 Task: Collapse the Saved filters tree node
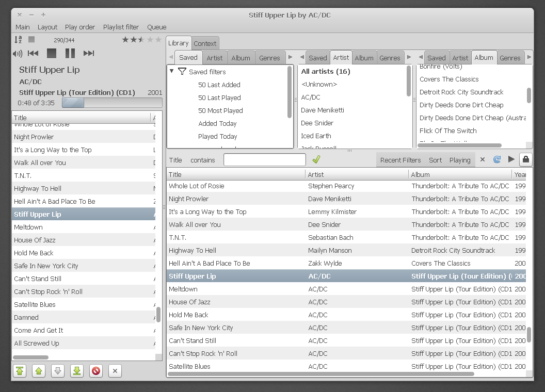(x=172, y=71)
